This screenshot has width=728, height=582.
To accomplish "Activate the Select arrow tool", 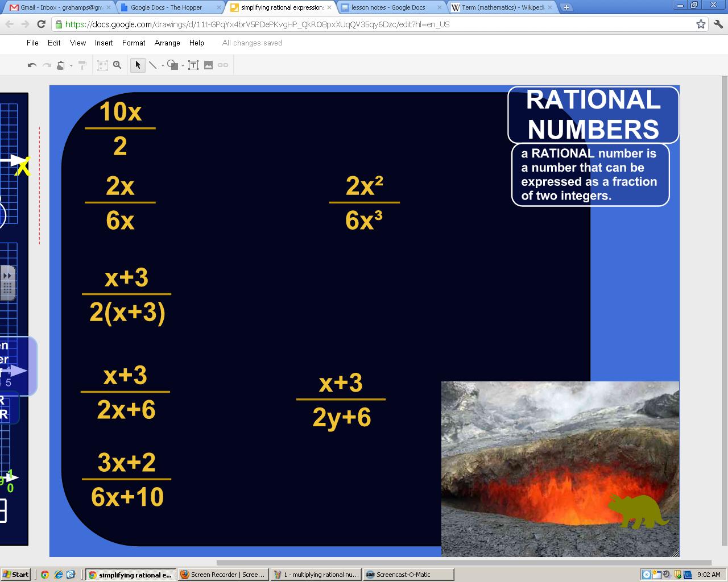I will 138,65.
